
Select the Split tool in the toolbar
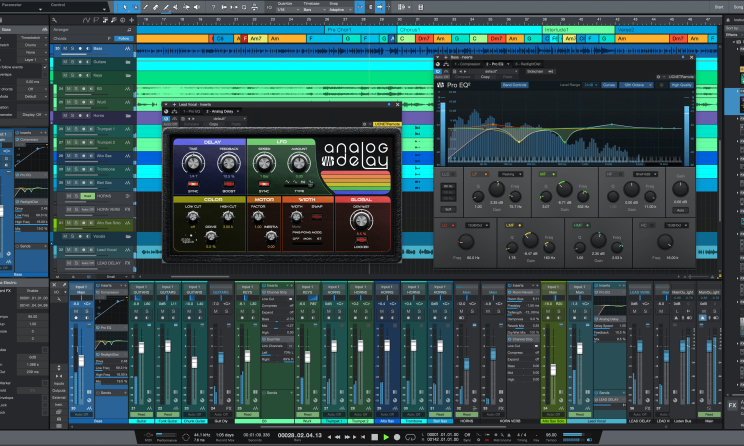click(145, 7)
